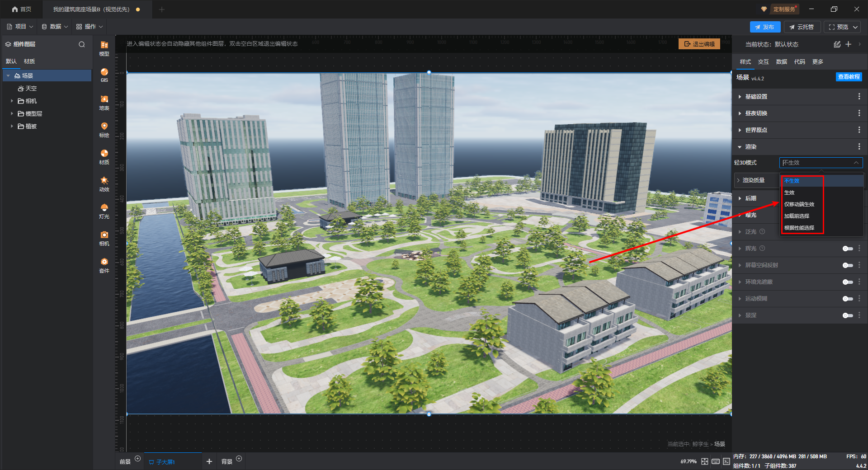The height and width of the screenshot is (470, 868).
Task: Expand the 模型层 folder in layer tree
Action: coord(12,114)
